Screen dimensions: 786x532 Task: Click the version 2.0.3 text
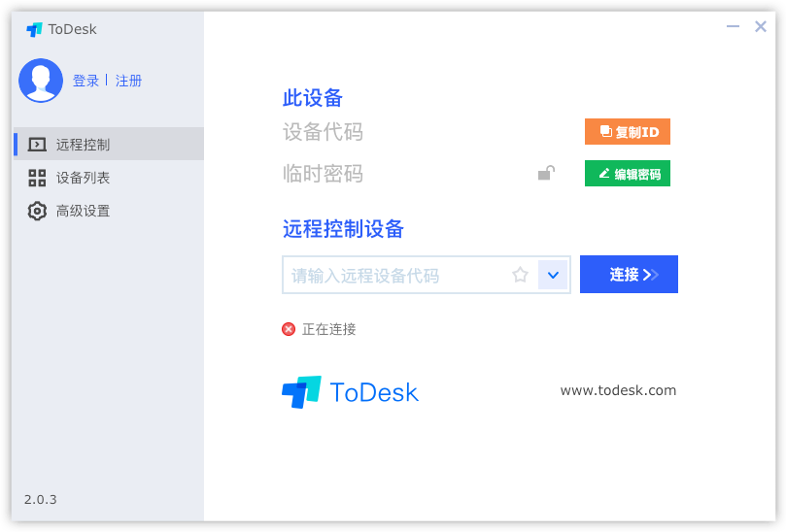(40, 499)
